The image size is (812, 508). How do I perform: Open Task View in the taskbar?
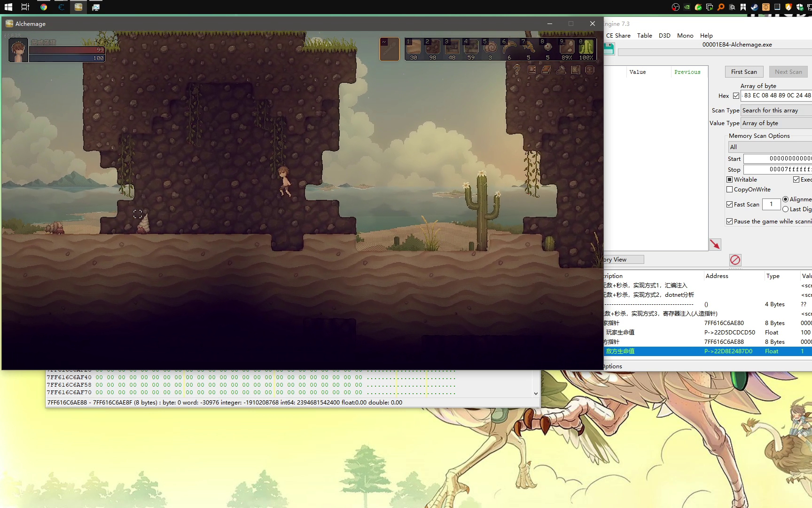coord(25,7)
